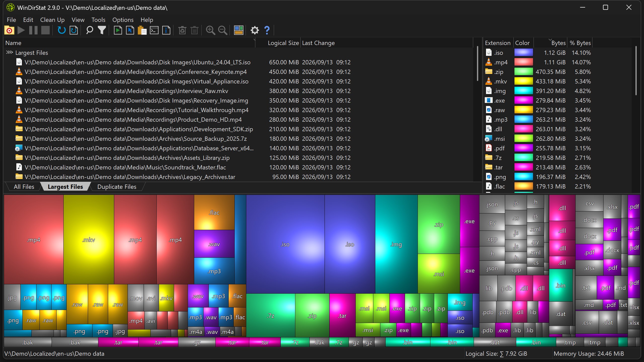
Task: Click the Explorer Select cursor icon
Action: [x=130, y=30]
